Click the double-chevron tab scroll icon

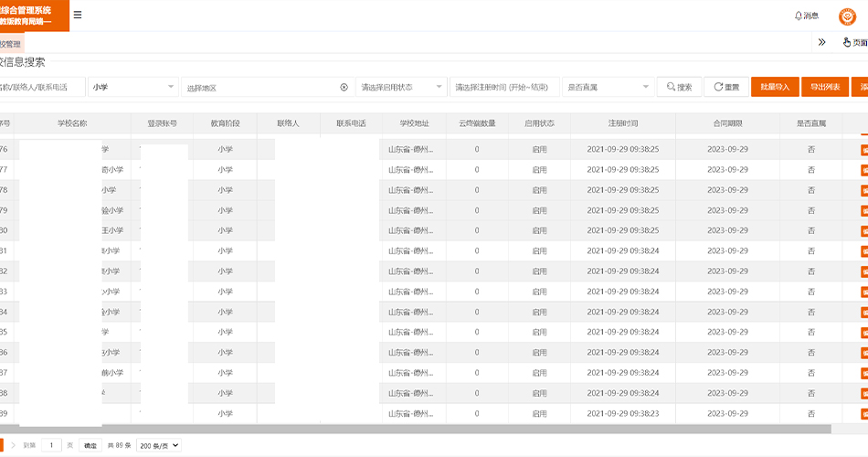click(821, 42)
